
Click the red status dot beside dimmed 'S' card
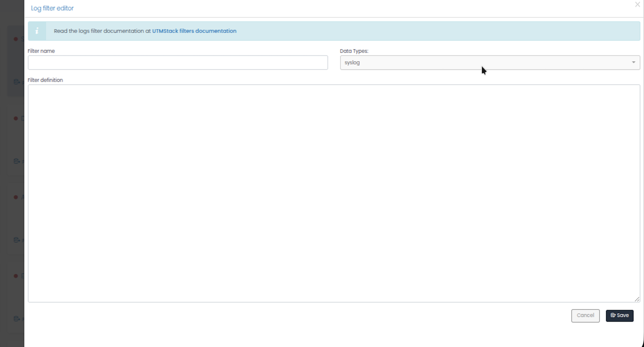pos(16,39)
